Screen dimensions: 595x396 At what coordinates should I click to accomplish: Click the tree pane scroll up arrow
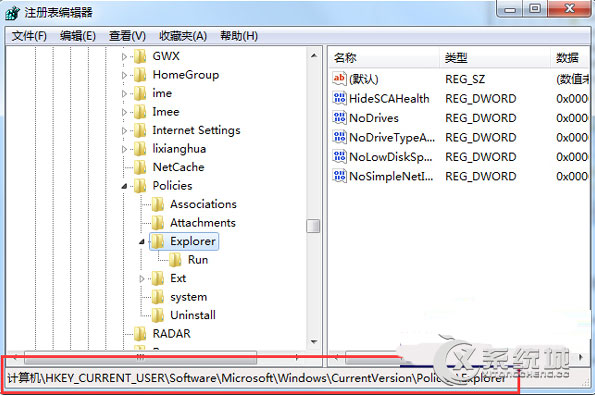(313, 56)
